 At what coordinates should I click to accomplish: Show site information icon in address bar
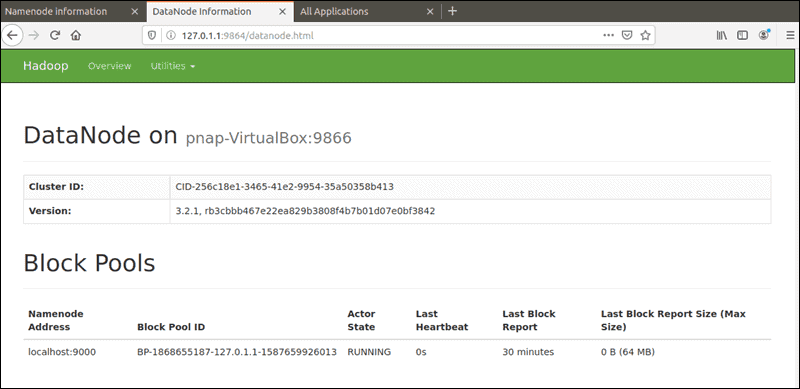171,35
